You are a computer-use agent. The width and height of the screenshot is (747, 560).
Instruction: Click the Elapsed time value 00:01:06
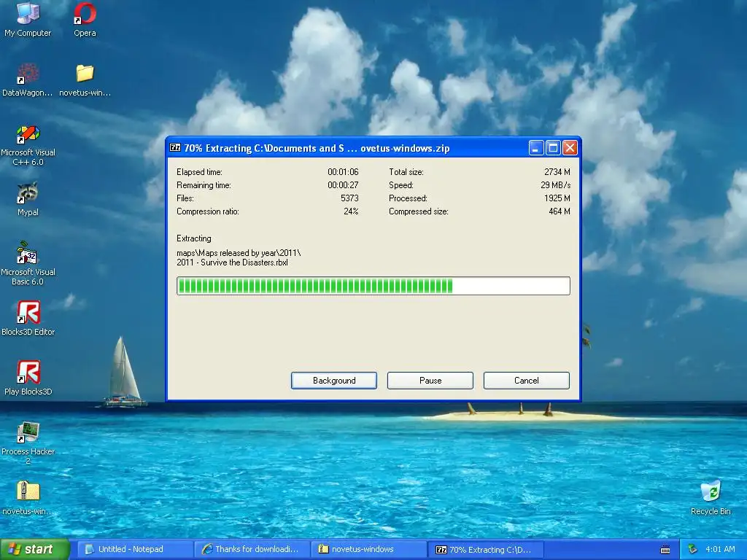click(x=343, y=172)
